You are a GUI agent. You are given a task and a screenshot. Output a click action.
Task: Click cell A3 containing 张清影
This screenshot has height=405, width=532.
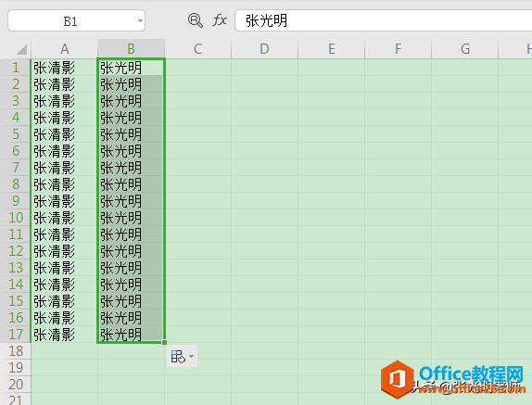pyautogui.click(x=65, y=100)
